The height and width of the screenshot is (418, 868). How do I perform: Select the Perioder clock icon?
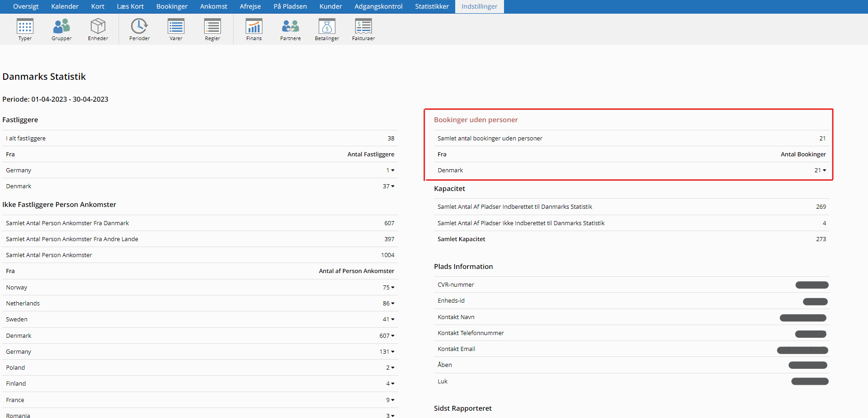139,26
